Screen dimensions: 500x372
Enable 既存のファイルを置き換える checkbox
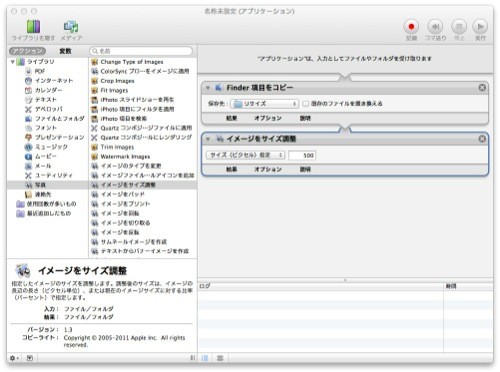[x=306, y=104]
